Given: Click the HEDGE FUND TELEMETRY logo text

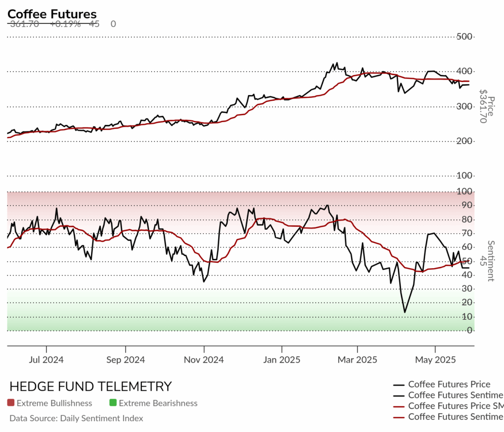Looking at the screenshot, I should tap(91, 386).
